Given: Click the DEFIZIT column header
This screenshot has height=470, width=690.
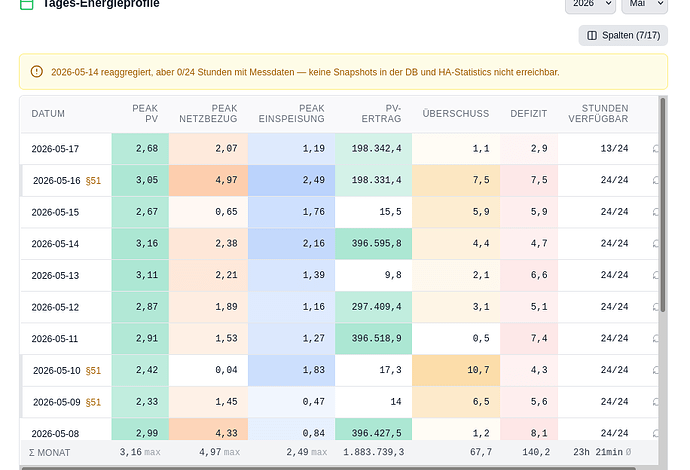Looking at the screenshot, I should tap(529, 114).
